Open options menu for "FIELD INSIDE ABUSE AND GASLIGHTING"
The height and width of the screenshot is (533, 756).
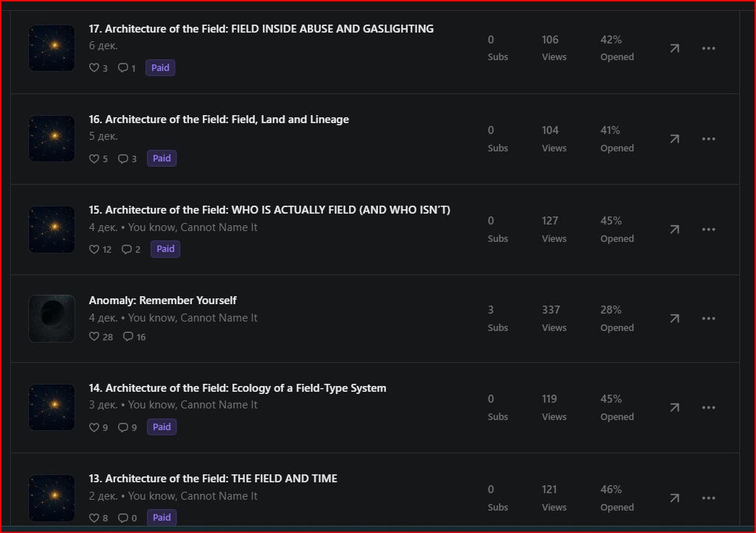click(708, 48)
